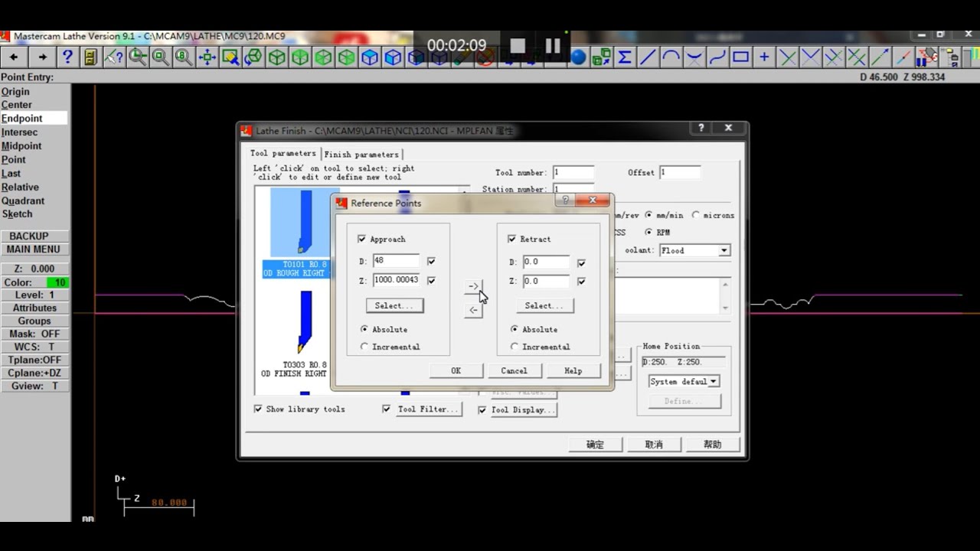
Task: Select the Fillet tool icon
Action: pyautogui.click(x=694, y=57)
